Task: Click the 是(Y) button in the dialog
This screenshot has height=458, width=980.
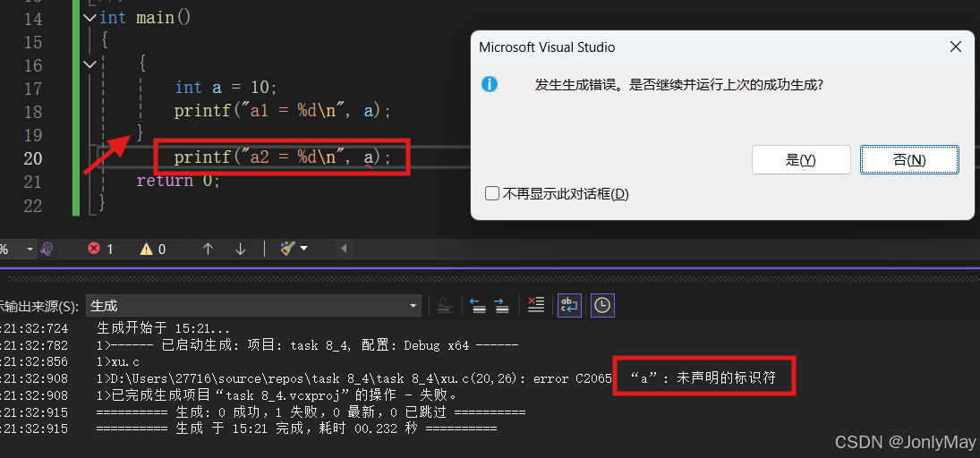Action: 801,160
